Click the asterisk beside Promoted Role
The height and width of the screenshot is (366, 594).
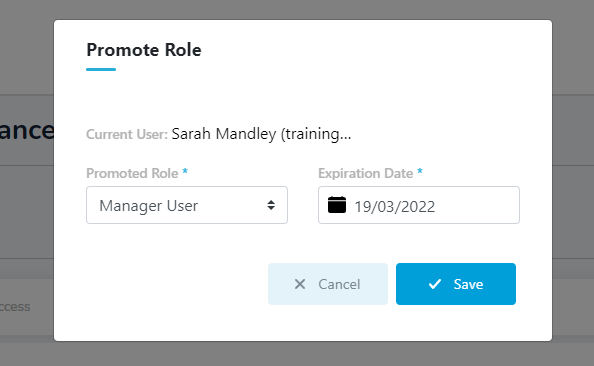(185, 171)
